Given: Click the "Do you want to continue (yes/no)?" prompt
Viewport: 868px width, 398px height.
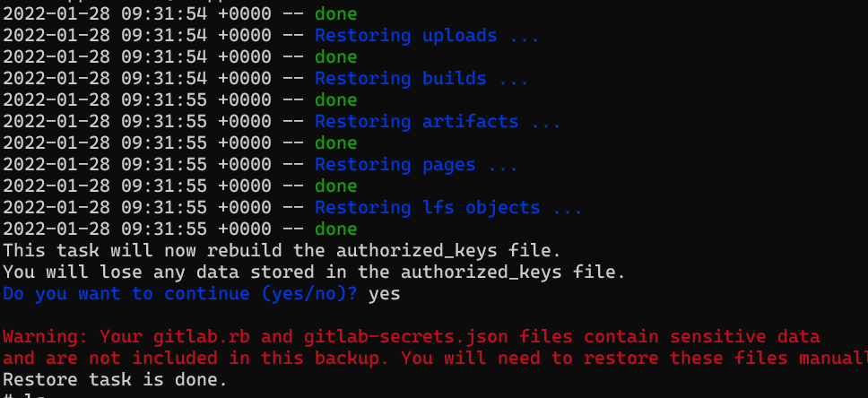Looking at the screenshot, I should 179,293.
